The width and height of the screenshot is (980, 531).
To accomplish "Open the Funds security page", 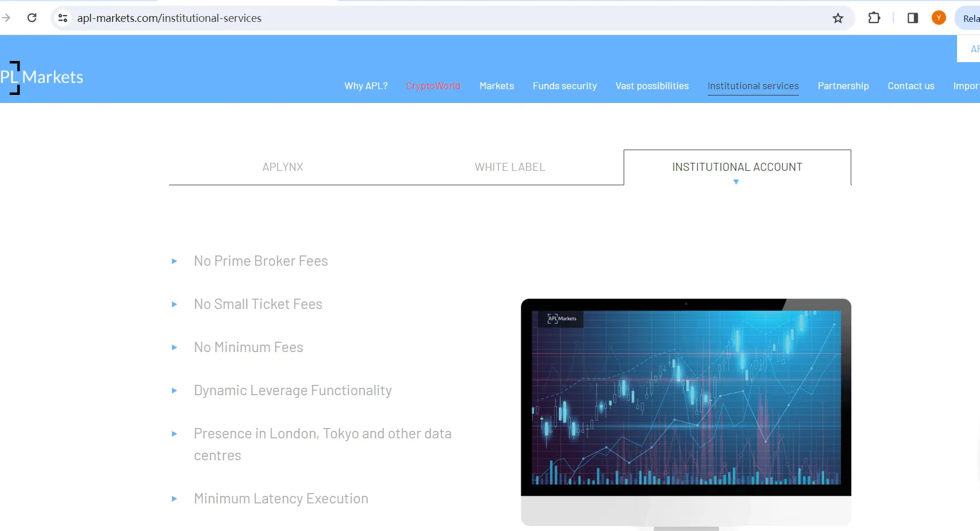I will click(565, 86).
